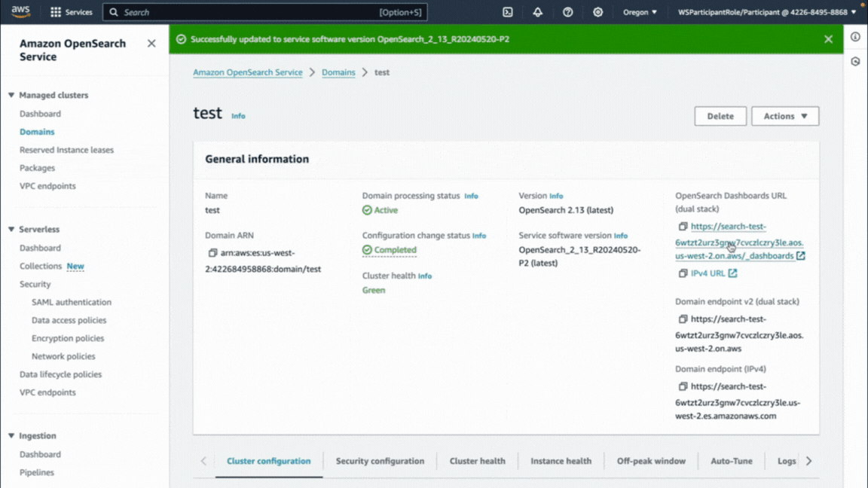The width and height of the screenshot is (868, 488).
Task: Open the IPv4 URL link
Action: (x=708, y=273)
